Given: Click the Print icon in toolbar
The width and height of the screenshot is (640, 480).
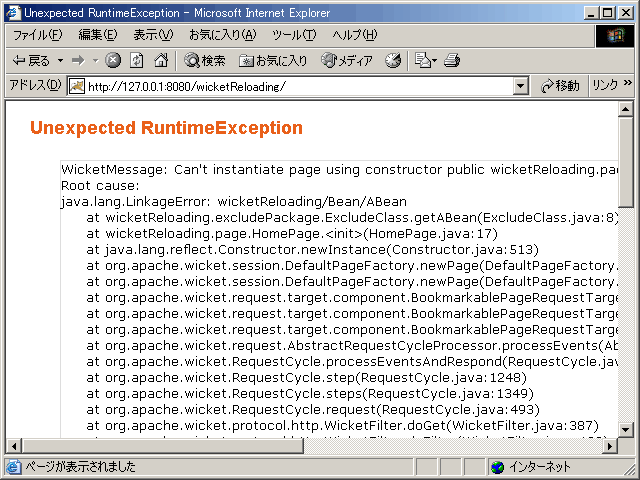Looking at the screenshot, I should [x=452, y=60].
